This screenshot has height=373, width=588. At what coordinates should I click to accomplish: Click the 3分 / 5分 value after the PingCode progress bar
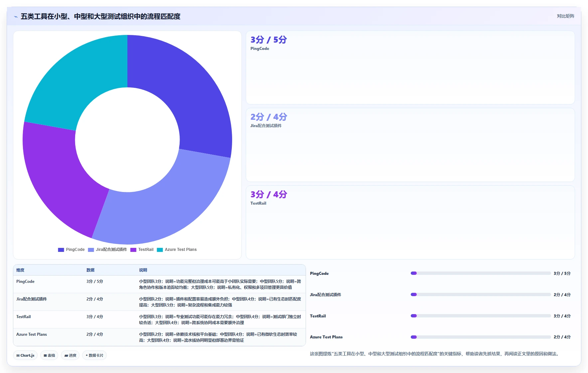[562, 274]
